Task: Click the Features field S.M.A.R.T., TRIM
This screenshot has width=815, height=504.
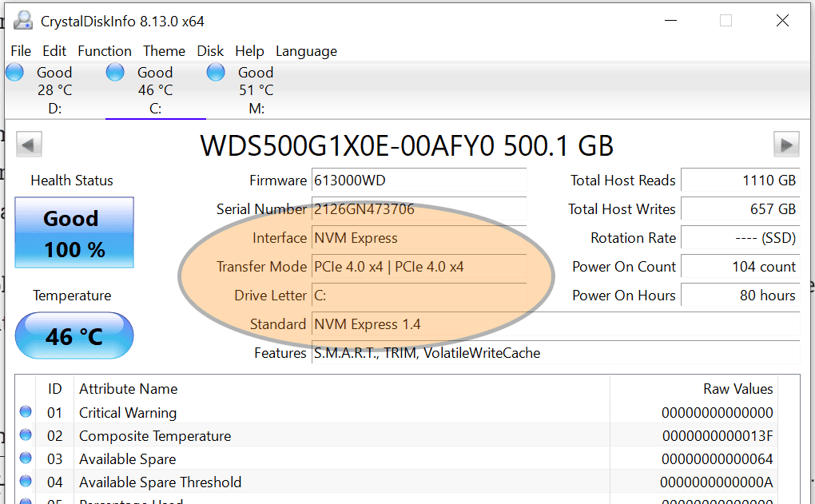Action: pos(555,353)
